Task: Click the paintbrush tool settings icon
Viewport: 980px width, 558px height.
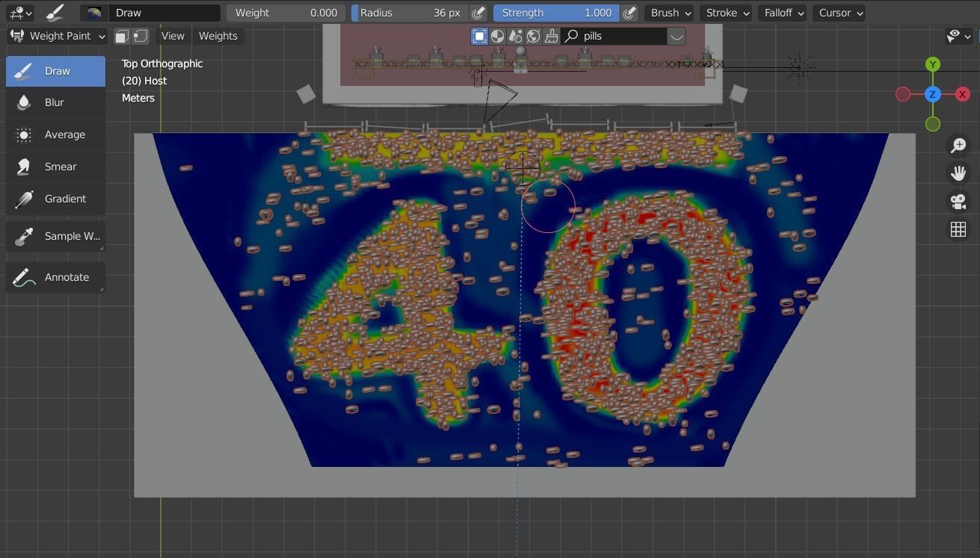Action: [x=54, y=13]
